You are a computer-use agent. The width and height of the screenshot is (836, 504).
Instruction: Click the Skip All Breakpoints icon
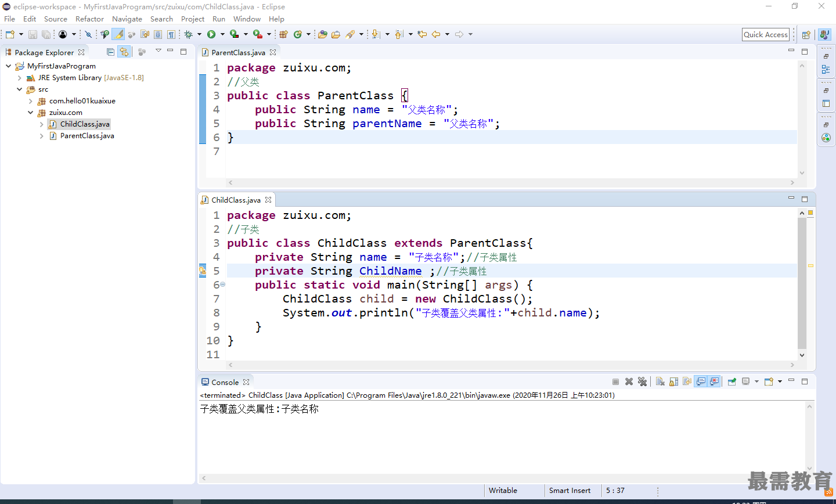pyautogui.click(x=88, y=34)
